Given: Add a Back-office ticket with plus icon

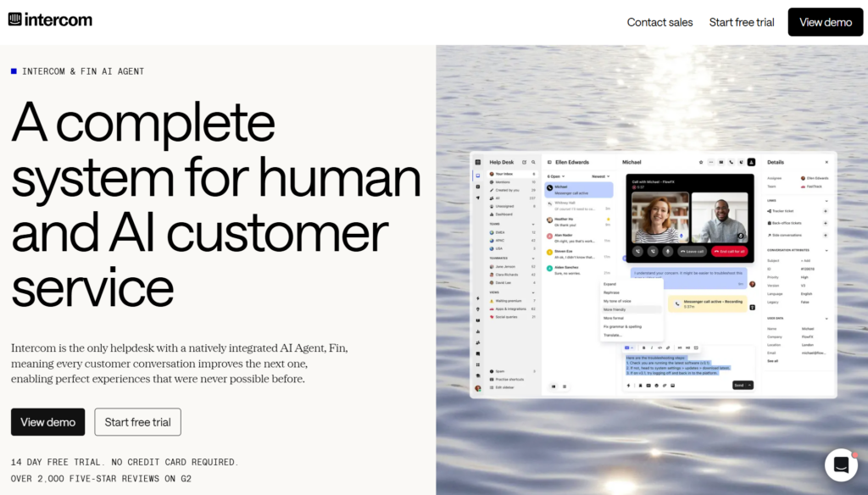Looking at the screenshot, I should click(826, 223).
